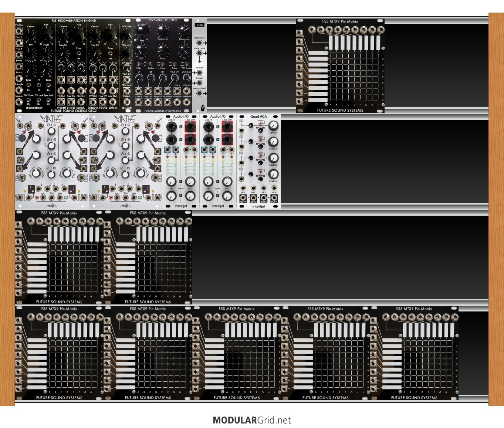Turn the Quad VCA Level 2 knob
This screenshot has height=428, width=504.
pyautogui.click(x=273, y=141)
